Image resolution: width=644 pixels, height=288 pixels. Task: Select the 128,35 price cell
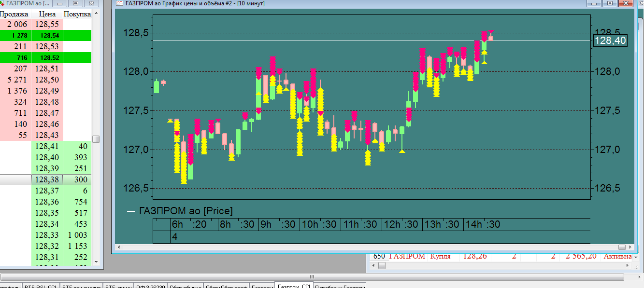pyautogui.click(x=47, y=213)
